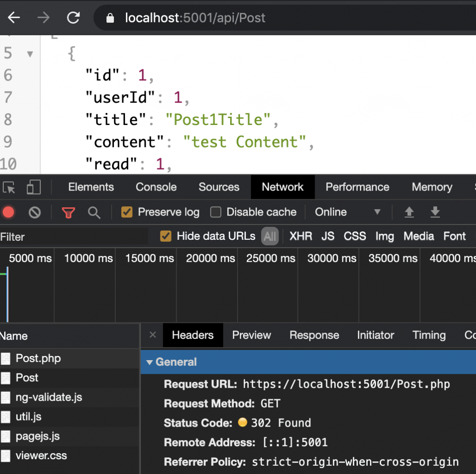This screenshot has width=476, height=474.
Task: Open network search with magnifier icon
Action: (x=94, y=212)
